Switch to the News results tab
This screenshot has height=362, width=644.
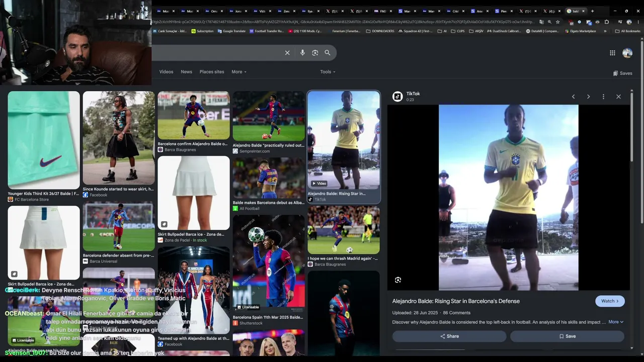(186, 72)
